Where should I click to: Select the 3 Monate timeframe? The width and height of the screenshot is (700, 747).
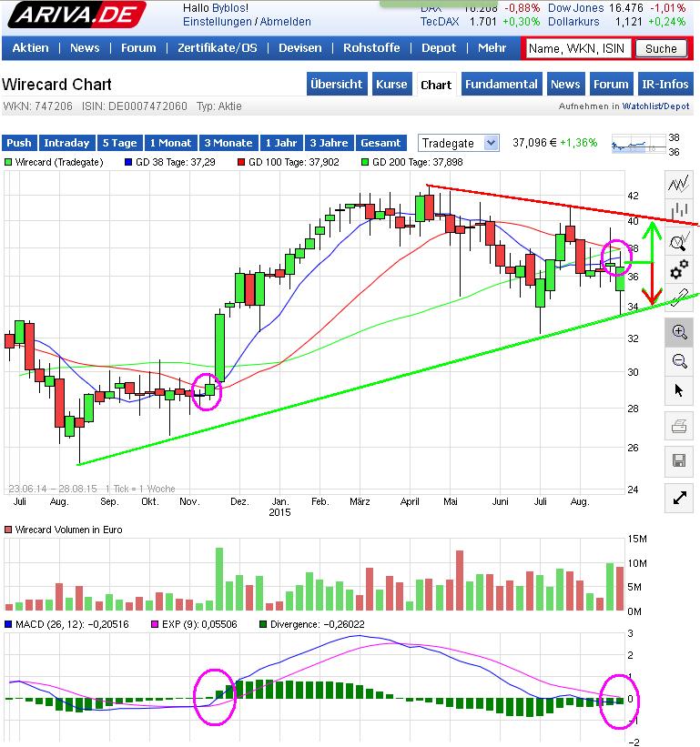click(x=228, y=143)
